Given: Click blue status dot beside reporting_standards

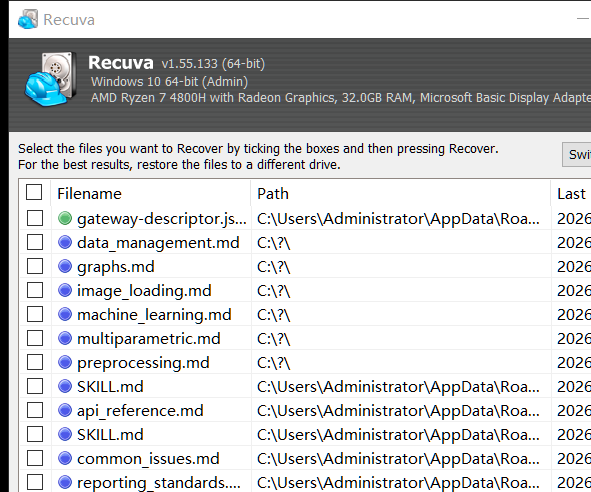Looking at the screenshot, I should pos(65,483).
